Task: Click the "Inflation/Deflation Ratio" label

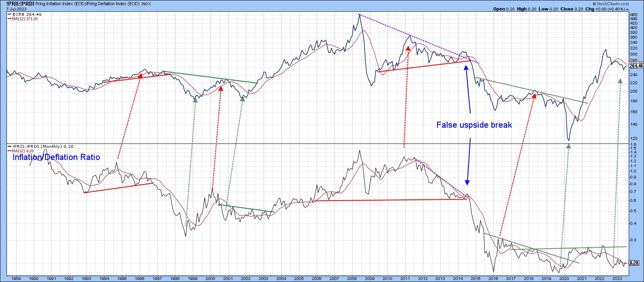Action: click(x=56, y=158)
